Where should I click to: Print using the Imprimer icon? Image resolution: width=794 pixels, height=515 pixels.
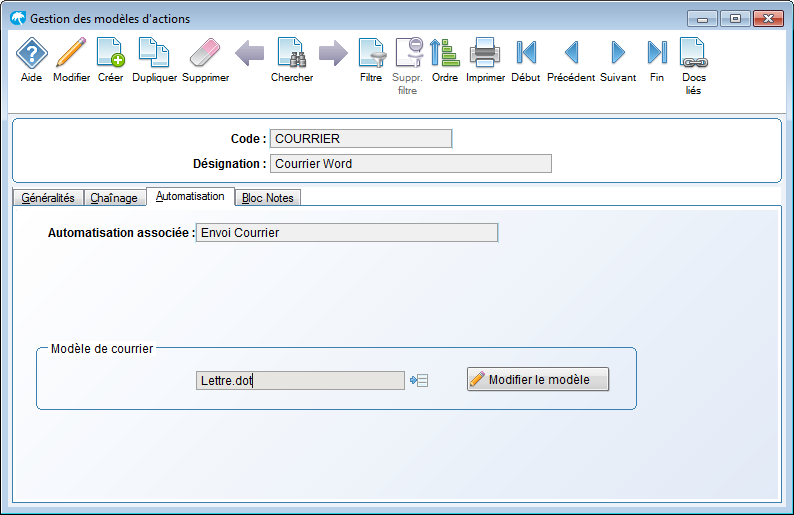tap(485, 53)
